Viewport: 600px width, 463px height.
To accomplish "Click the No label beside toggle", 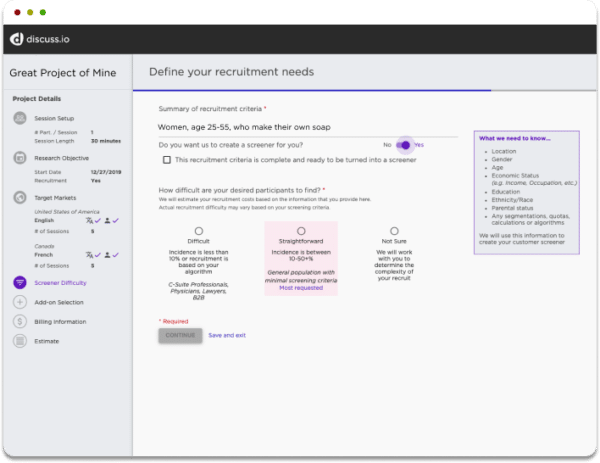I will pos(387,145).
